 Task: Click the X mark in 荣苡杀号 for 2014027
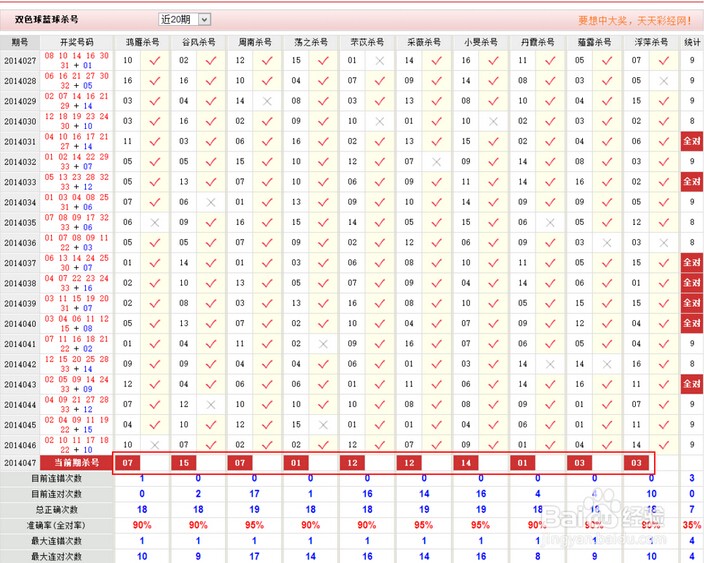coord(379,61)
